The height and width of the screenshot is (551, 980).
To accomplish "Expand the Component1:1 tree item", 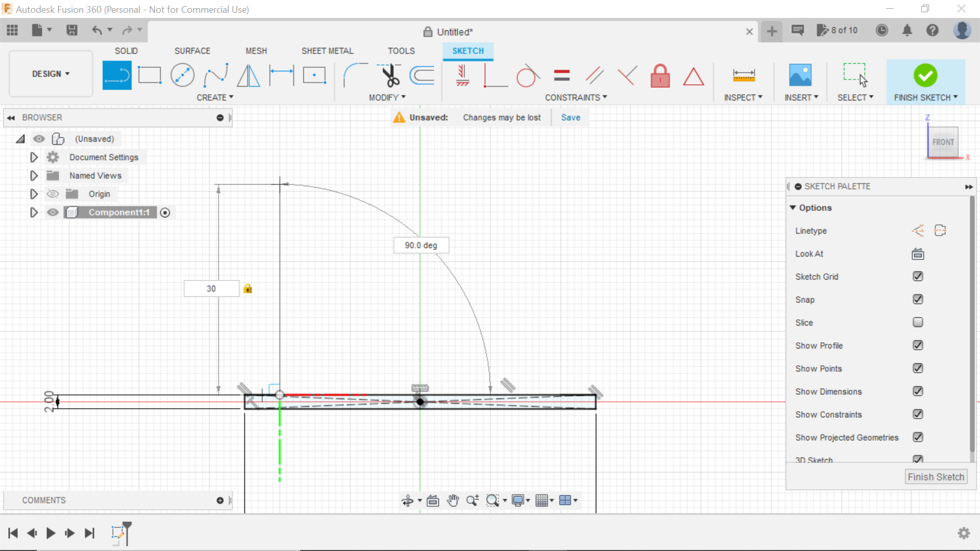I will coord(33,212).
